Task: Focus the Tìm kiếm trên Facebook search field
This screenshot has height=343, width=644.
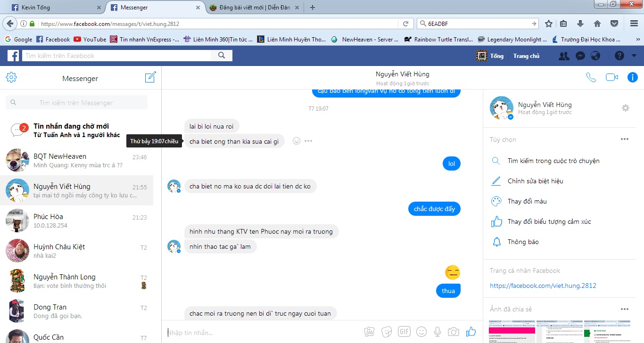Action: click(x=116, y=56)
